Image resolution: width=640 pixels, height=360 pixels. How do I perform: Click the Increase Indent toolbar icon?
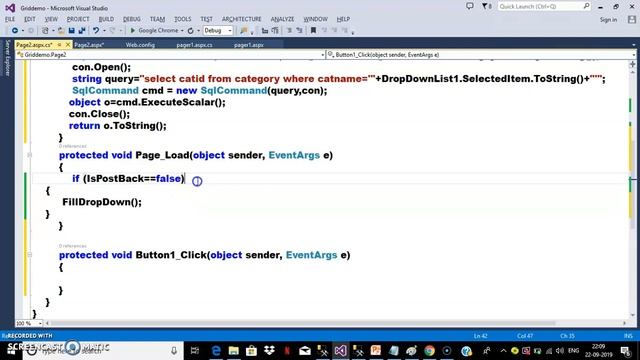(275, 31)
